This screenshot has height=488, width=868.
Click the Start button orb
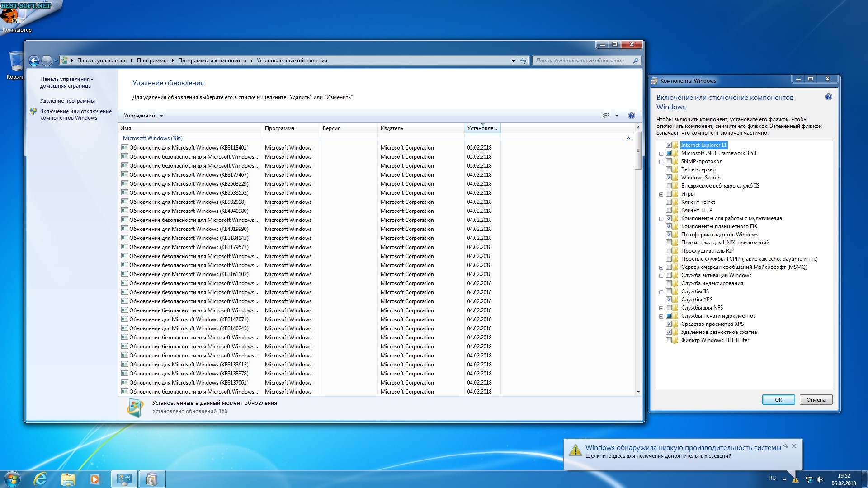pos(12,479)
